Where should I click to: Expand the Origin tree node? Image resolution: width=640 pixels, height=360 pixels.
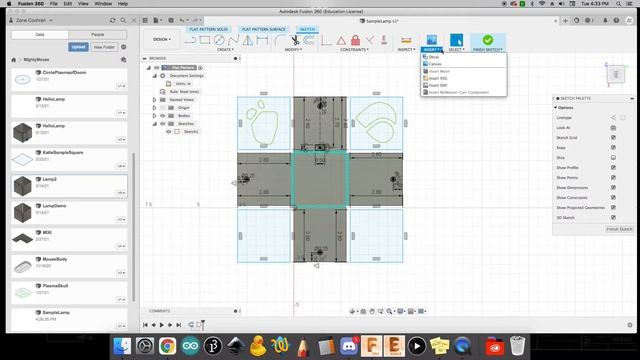click(154, 108)
